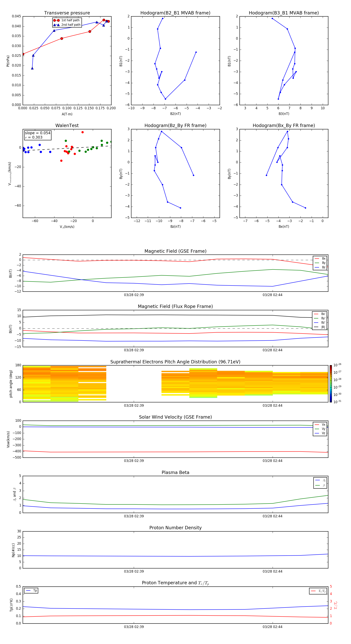The image size is (351, 644).
Task: Click the red 'Te/Tp' right axis label
Action: click(336, 605)
